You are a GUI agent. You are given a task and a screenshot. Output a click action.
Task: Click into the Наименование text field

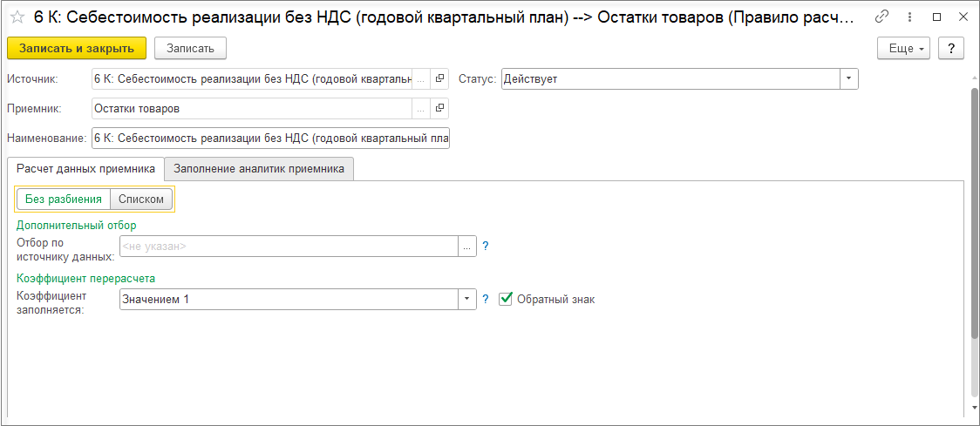point(270,139)
